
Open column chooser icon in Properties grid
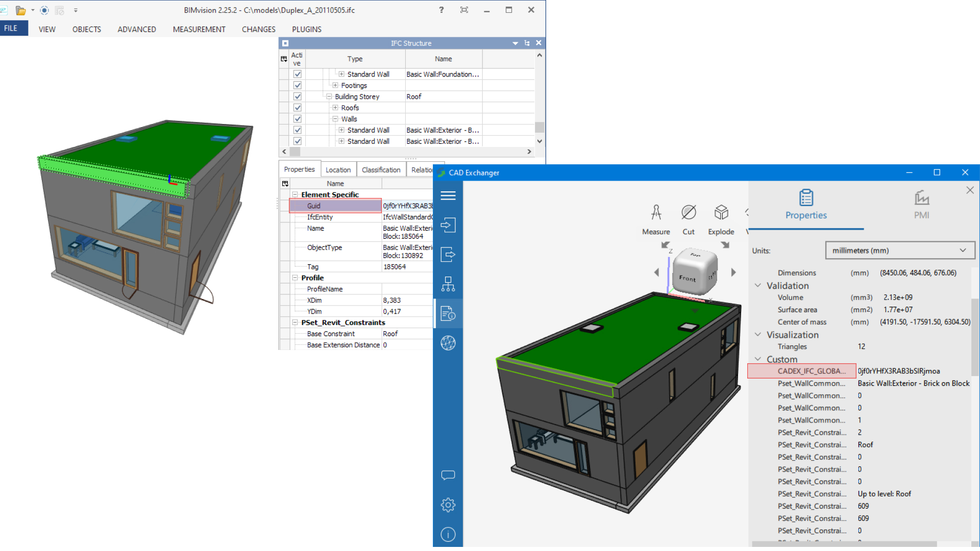(285, 184)
